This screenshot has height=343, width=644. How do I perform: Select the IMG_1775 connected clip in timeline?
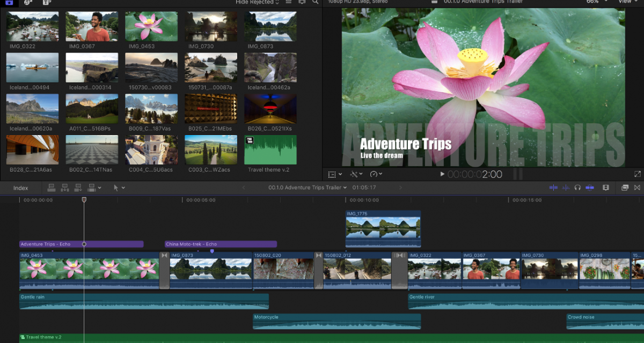coord(383,227)
